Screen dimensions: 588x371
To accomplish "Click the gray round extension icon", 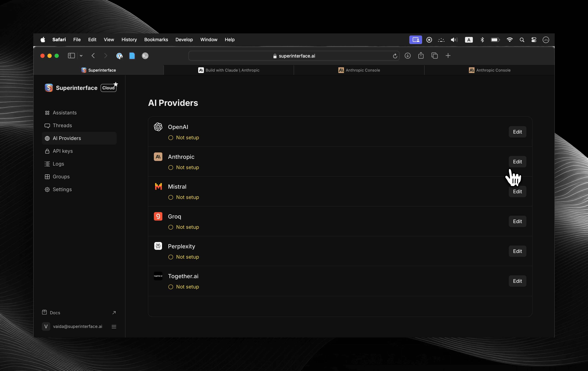I will [x=145, y=56].
